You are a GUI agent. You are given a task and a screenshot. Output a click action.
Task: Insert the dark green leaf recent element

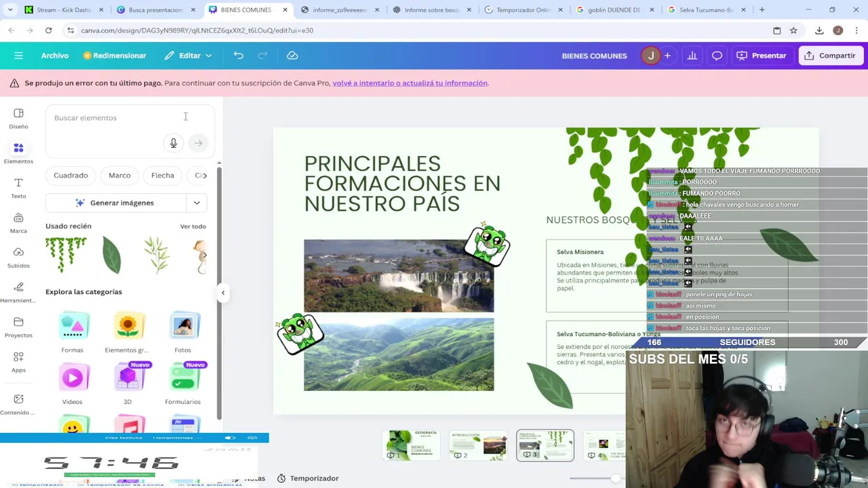tap(111, 255)
